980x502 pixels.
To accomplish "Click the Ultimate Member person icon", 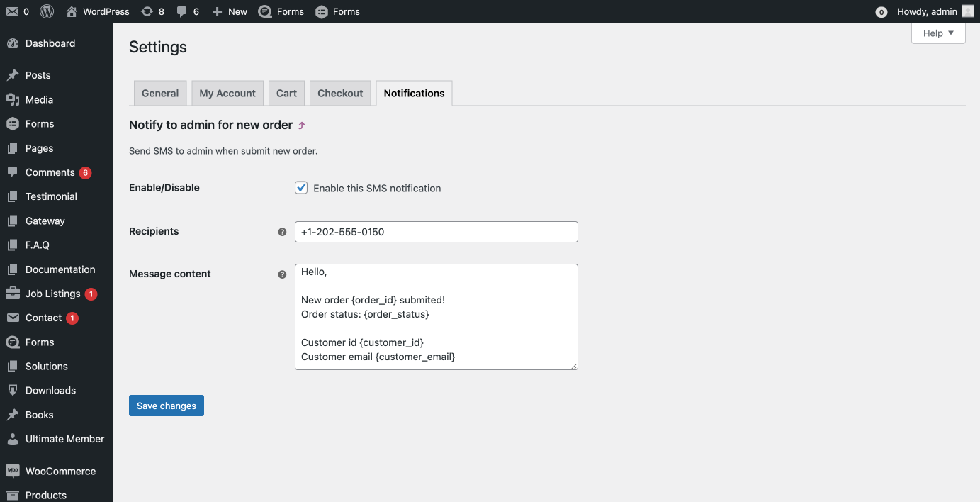I will pyautogui.click(x=13, y=439).
